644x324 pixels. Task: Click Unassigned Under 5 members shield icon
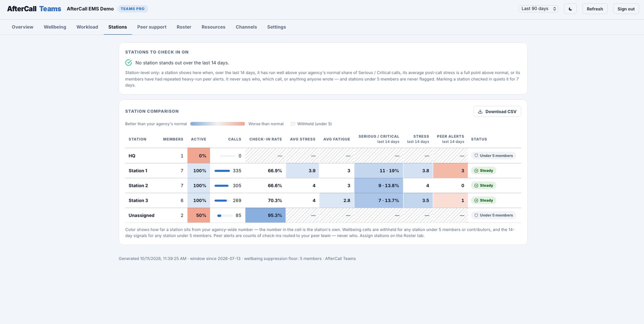[476, 215]
